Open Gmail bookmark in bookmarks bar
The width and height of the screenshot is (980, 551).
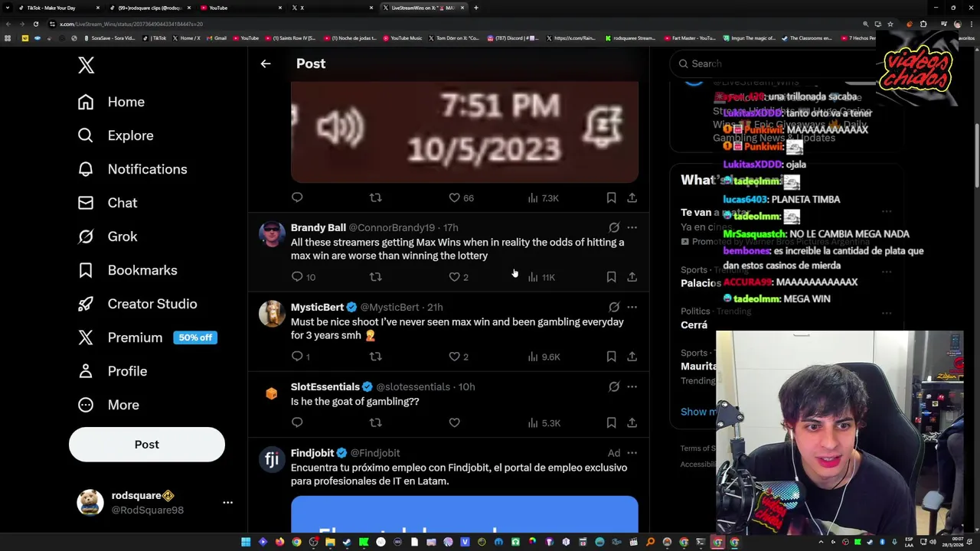(x=217, y=37)
